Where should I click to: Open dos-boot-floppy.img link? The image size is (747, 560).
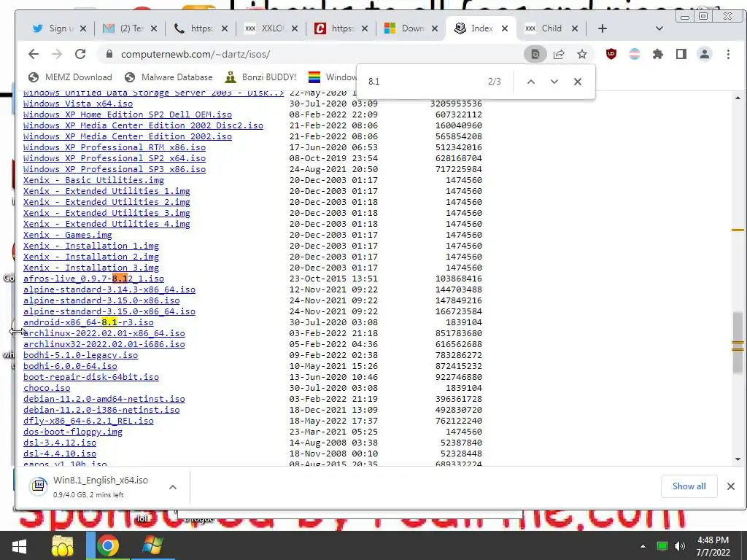(x=73, y=432)
